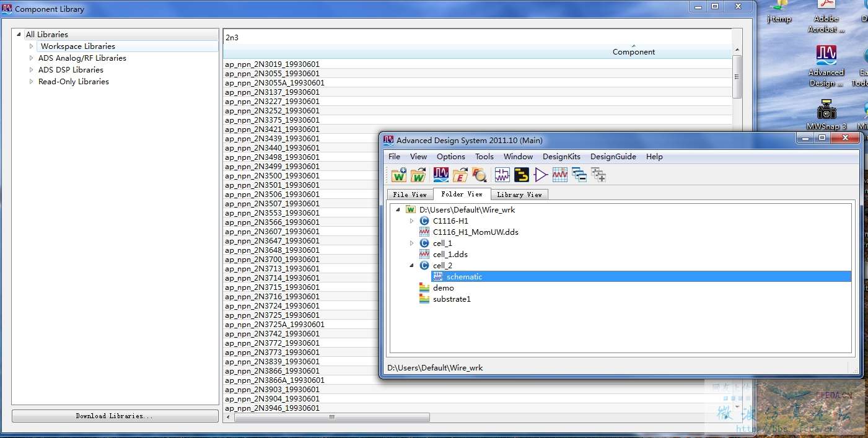Collapse the cell_2 node

pos(411,266)
